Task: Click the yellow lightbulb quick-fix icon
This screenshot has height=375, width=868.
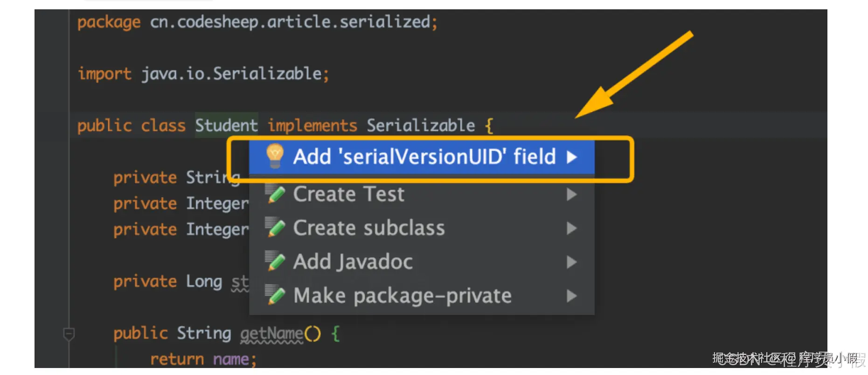Action: 275,156
